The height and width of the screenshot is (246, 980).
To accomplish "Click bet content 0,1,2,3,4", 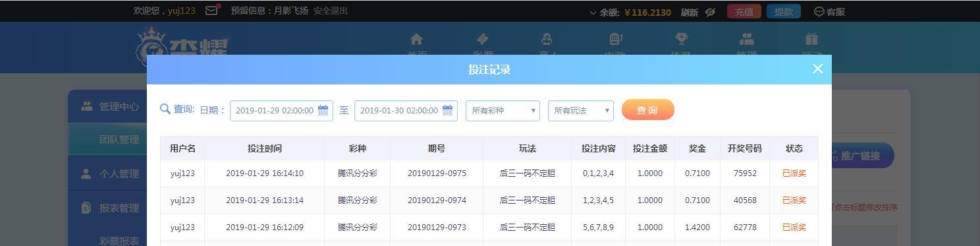I will [599, 173].
